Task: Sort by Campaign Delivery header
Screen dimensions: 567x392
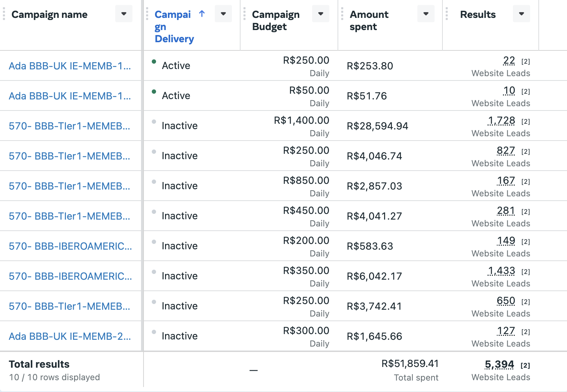Action: tap(174, 26)
